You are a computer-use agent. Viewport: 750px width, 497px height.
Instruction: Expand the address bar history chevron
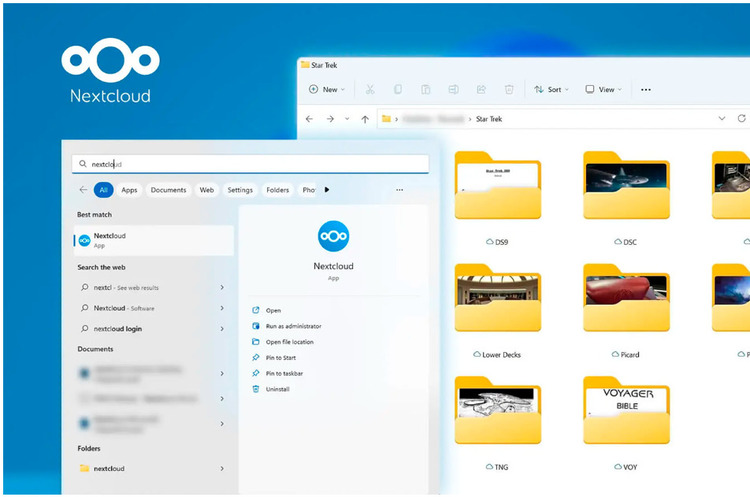click(723, 119)
